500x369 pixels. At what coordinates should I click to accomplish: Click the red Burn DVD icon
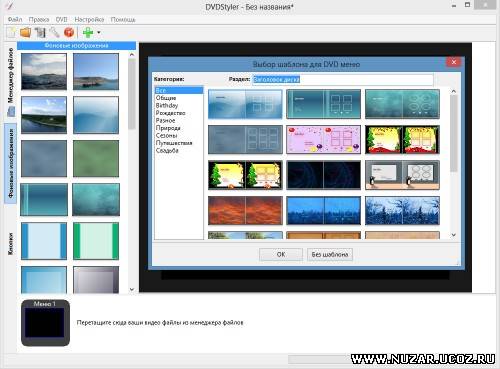pos(69,32)
